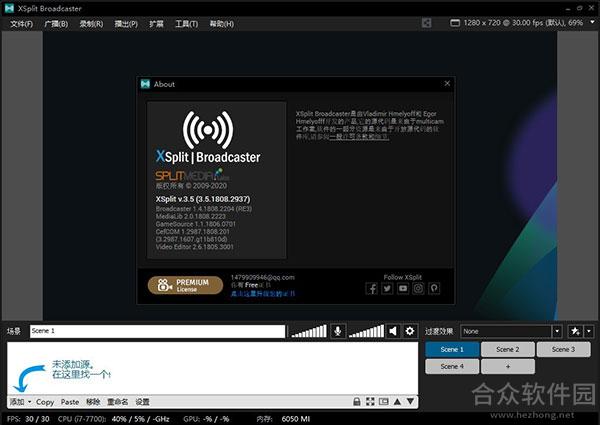This screenshot has width=600, height=425.
Task: Open the 文件(F) menu
Action: click(x=21, y=24)
